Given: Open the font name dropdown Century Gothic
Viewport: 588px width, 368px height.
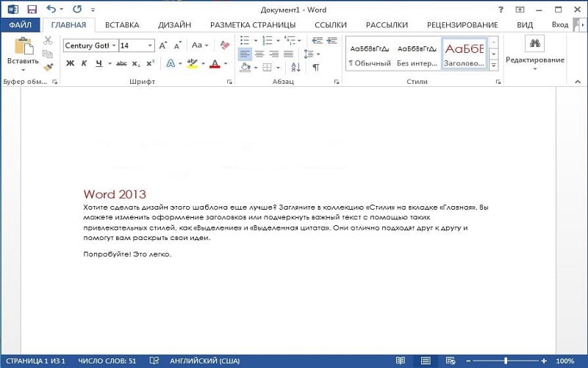Looking at the screenshot, I should pos(114,46).
